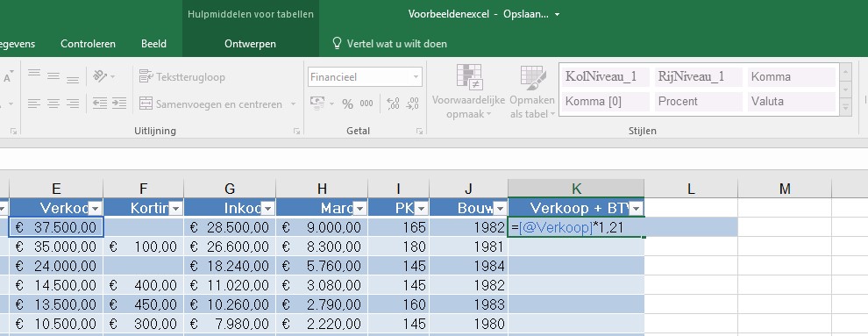
Task: Apply the Valuta cell style
Action: pos(791,101)
